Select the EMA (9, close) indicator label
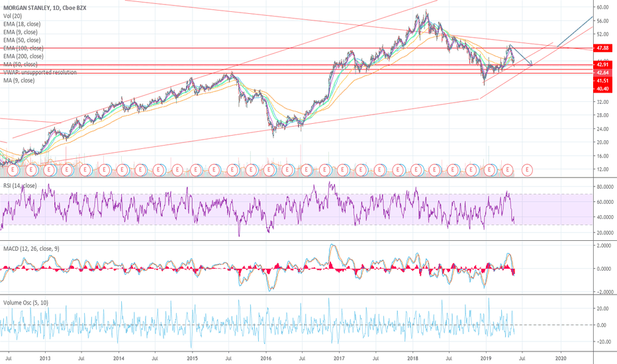This screenshot has width=617, height=364. [20, 32]
